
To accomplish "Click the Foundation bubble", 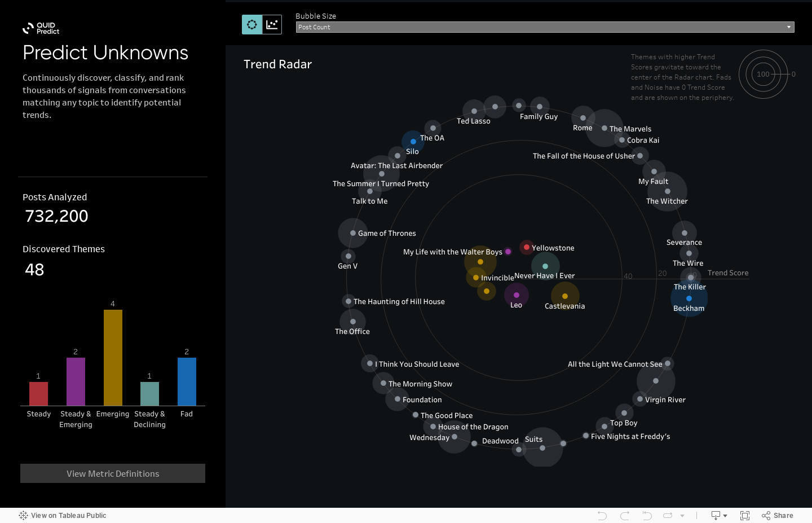I will click(x=398, y=399).
